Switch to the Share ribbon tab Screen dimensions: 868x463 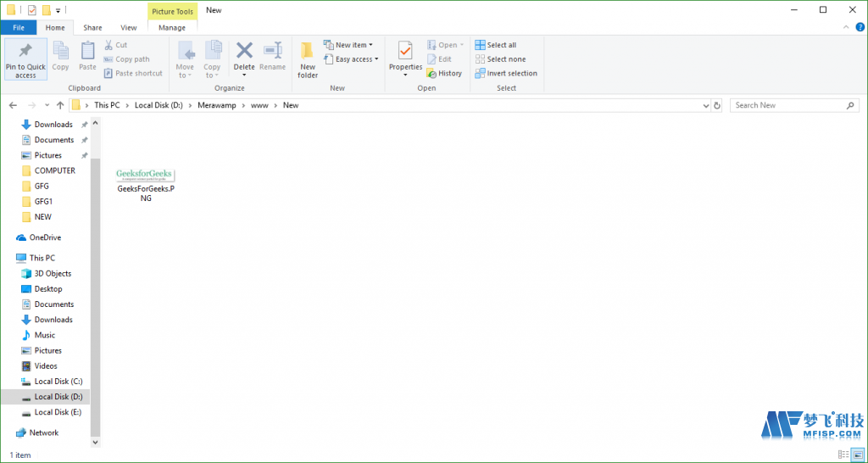(92, 28)
